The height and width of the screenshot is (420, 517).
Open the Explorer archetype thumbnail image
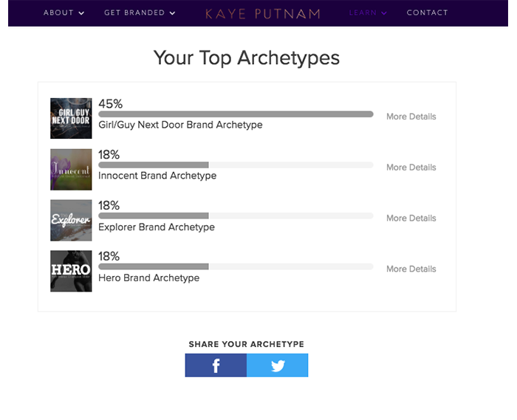71,220
